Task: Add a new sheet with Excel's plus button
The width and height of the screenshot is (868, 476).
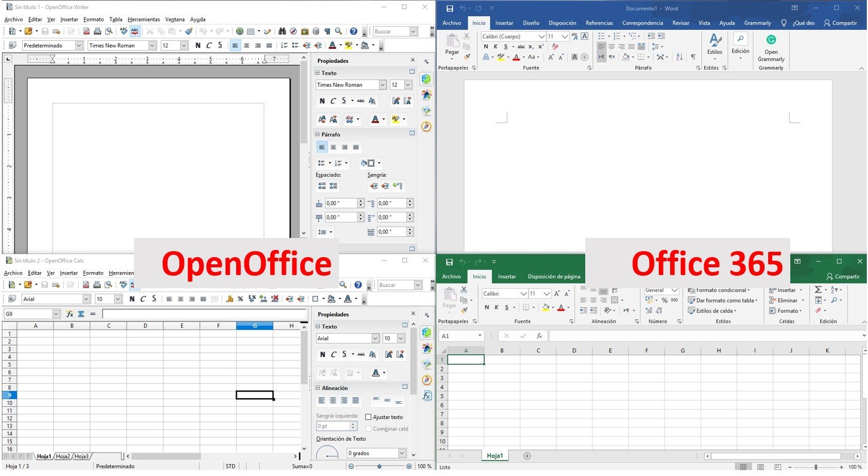Action: (527, 456)
